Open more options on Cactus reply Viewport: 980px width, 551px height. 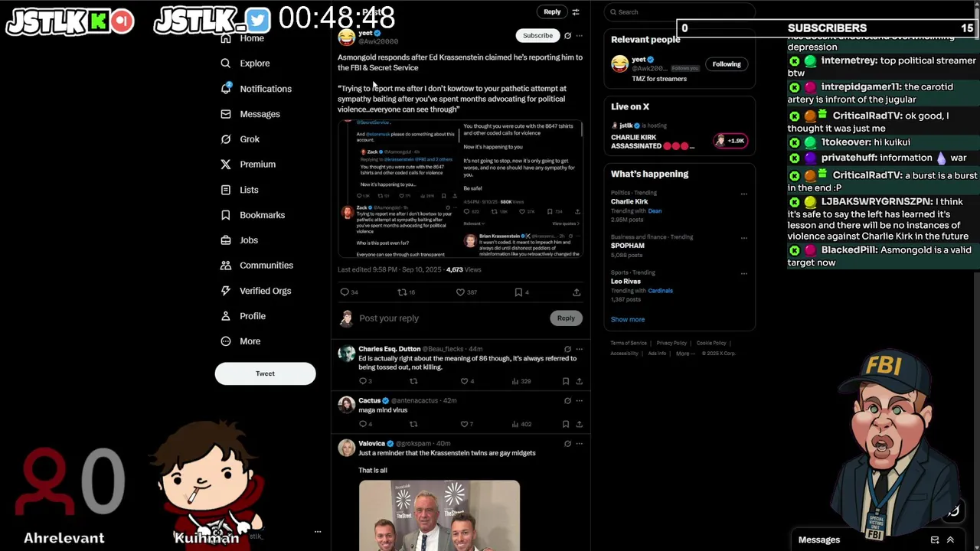(x=579, y=400)
